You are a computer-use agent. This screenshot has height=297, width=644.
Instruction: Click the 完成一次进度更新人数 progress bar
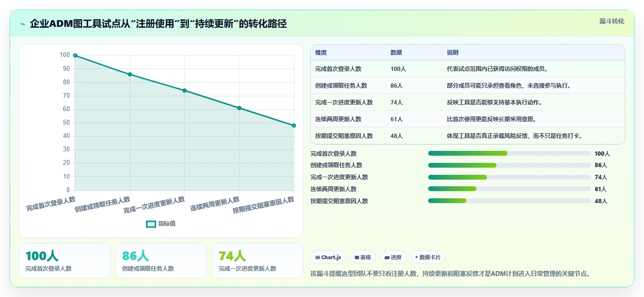click(x=509, y=177)
